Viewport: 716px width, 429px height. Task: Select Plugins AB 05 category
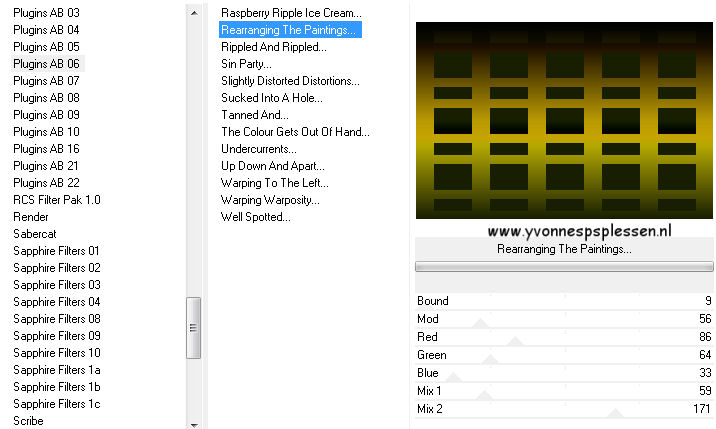point(46,47)
